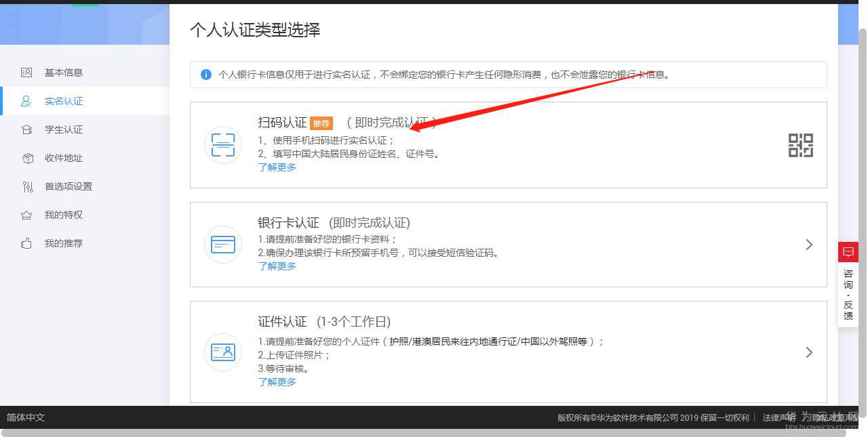Click the bank card icon beside 银行卡认证

click(223, 245)
